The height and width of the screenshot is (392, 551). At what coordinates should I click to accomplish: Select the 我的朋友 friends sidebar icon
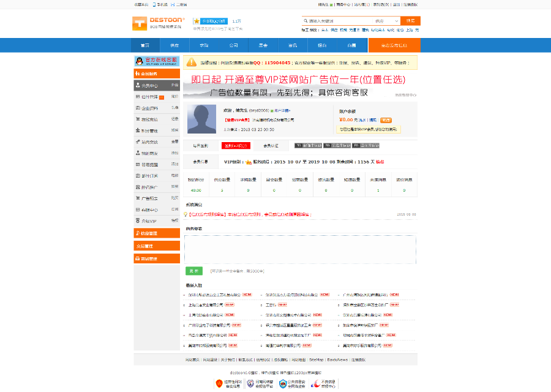(138, 152)
